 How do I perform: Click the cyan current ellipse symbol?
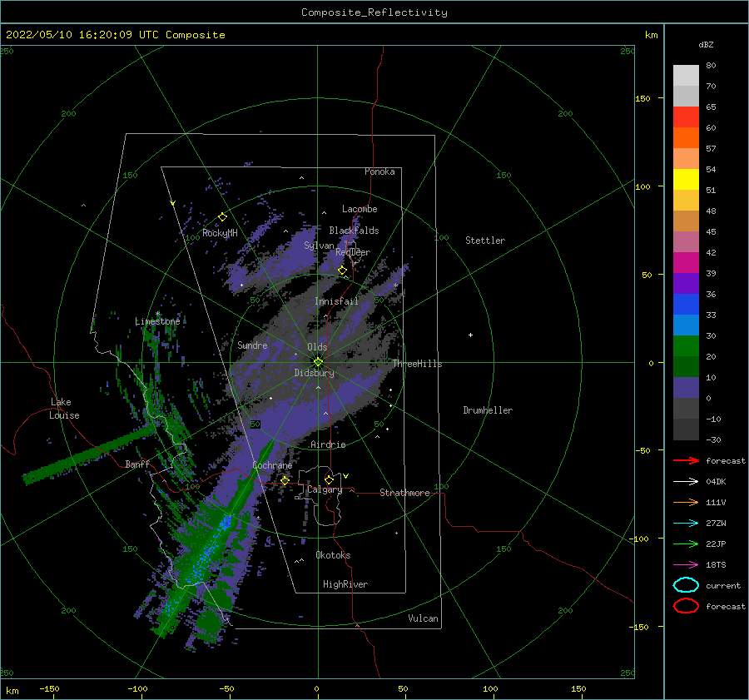[686, 585]
